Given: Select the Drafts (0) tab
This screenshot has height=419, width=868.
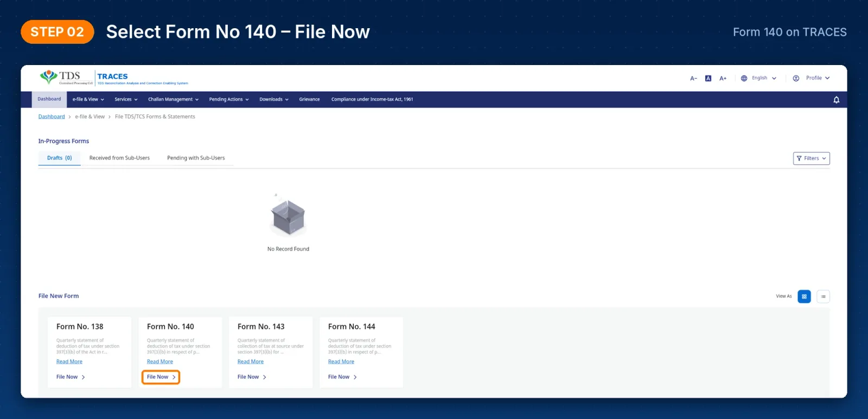Looking at the screenshot, I should pyautogui.click(x=60, y=158).
